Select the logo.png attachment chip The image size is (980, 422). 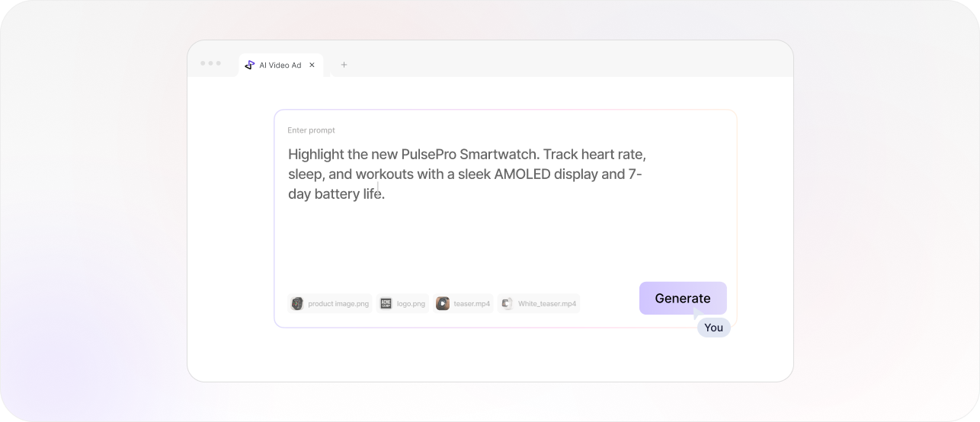click(403, 303)
